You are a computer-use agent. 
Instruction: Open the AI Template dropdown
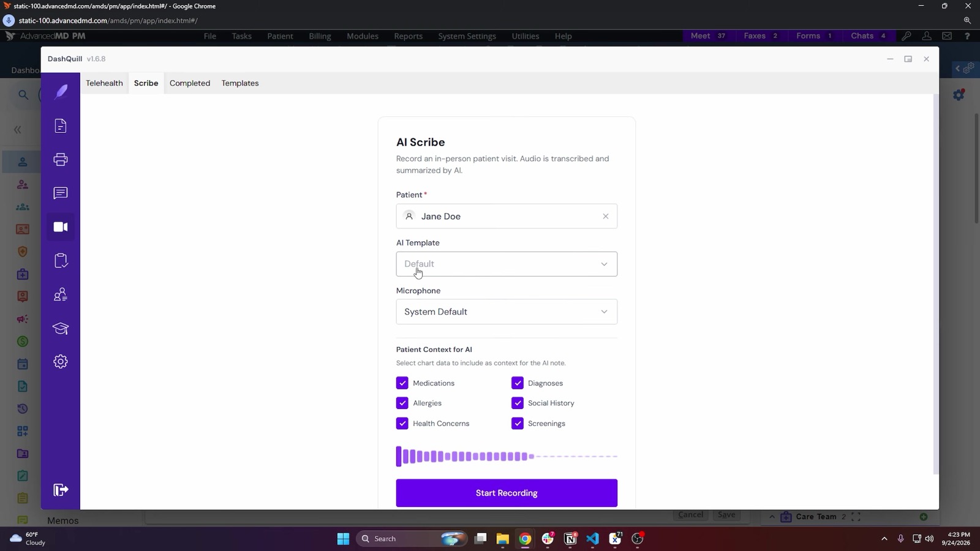pos(507,264)
